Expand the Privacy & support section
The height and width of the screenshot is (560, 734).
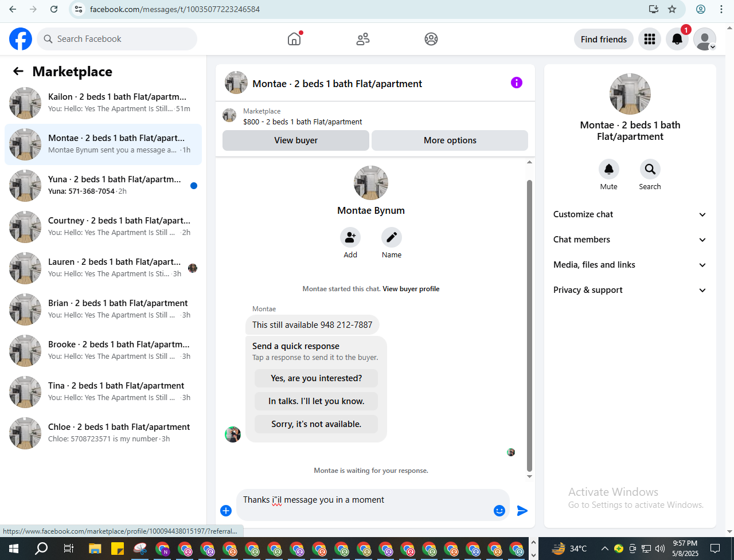pyautogui.click(x=630, y=290)
